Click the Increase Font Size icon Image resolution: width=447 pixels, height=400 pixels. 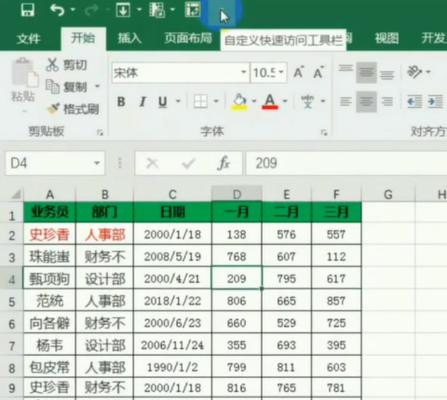298,72
